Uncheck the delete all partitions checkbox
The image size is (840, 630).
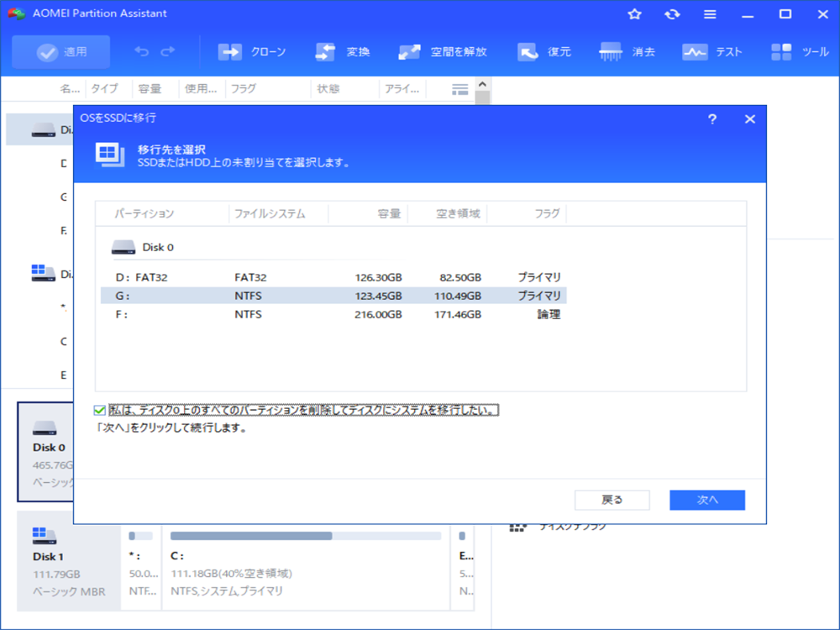tap(101, 411)
